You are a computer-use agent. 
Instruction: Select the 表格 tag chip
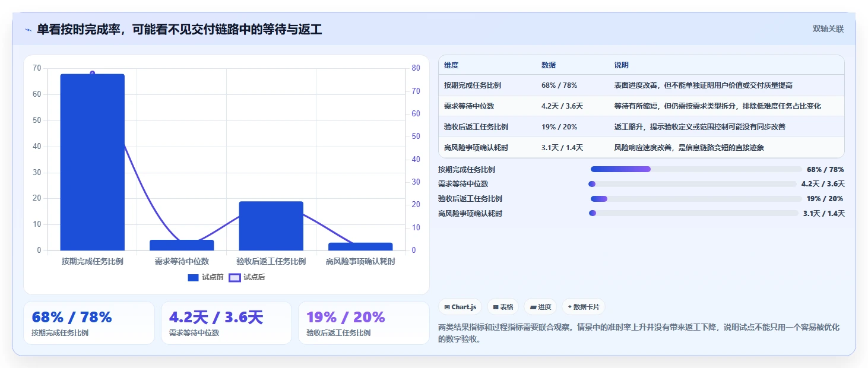click(x=503, y=307)
